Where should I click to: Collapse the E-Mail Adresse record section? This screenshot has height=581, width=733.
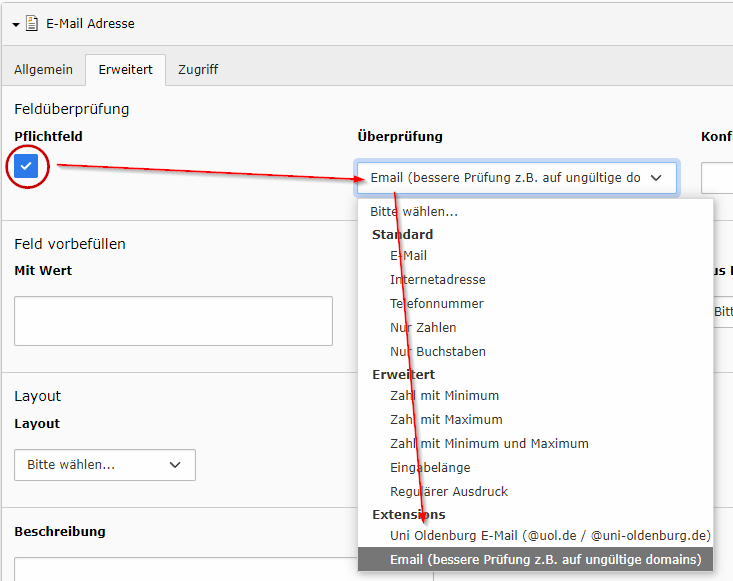(x=16, y=23)
